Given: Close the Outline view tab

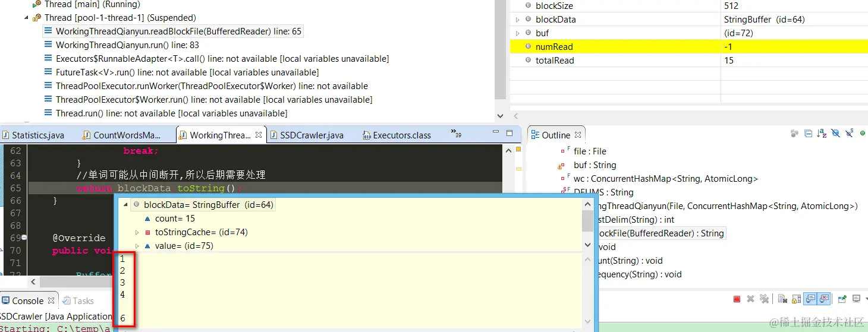Looking at the screenshot, I should pyautogui.click(x=578, y=135).
